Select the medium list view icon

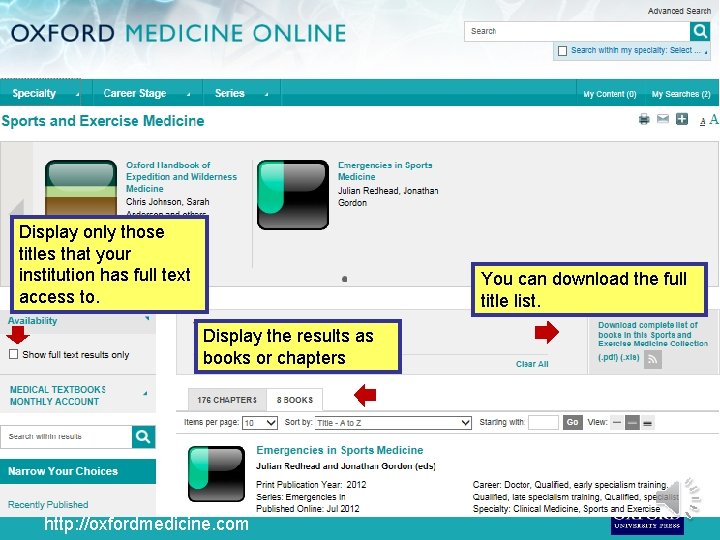632,422
